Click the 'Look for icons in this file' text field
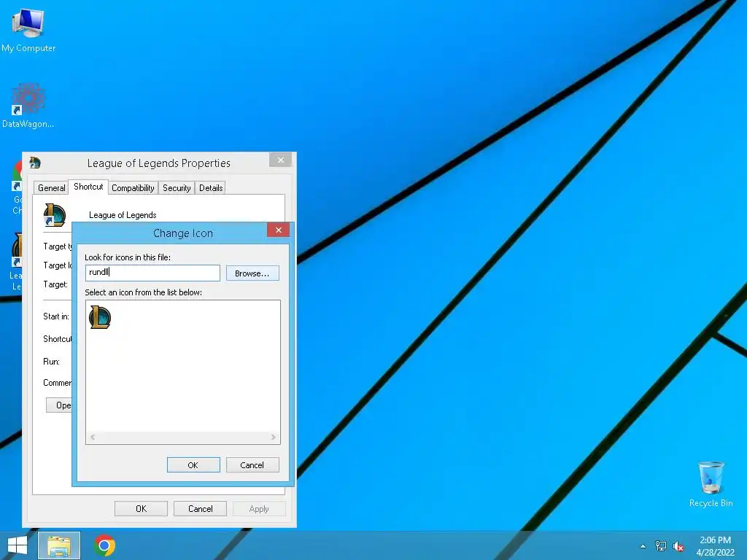The width and height of the screenshot is (747, 560). click(153, 273)
